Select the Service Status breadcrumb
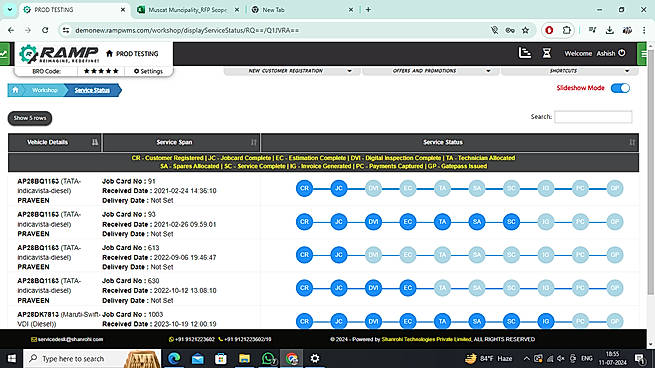The width and height of the screenshot is (655, 368). coord(92,90)
